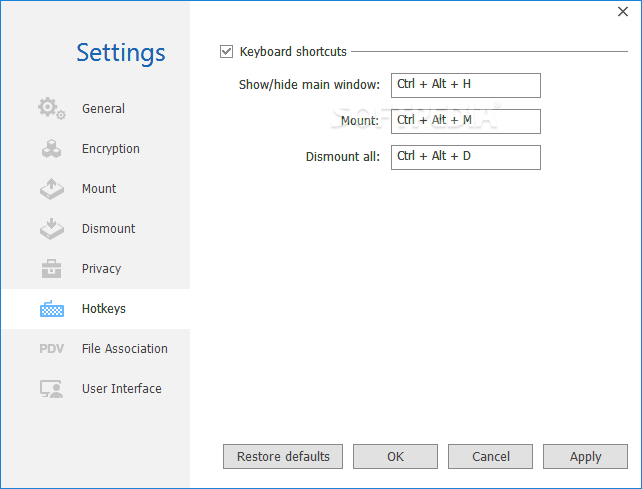Click the Mount tray icon in sidebar

51,189
